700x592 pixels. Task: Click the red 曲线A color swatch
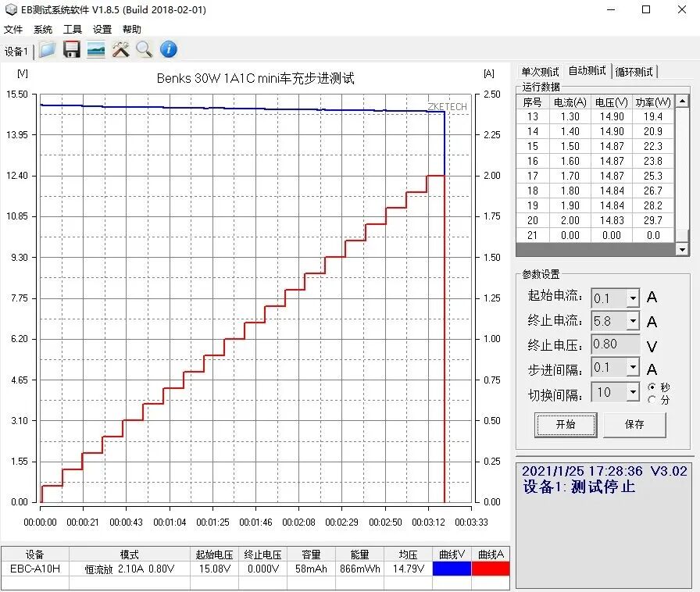491,569
